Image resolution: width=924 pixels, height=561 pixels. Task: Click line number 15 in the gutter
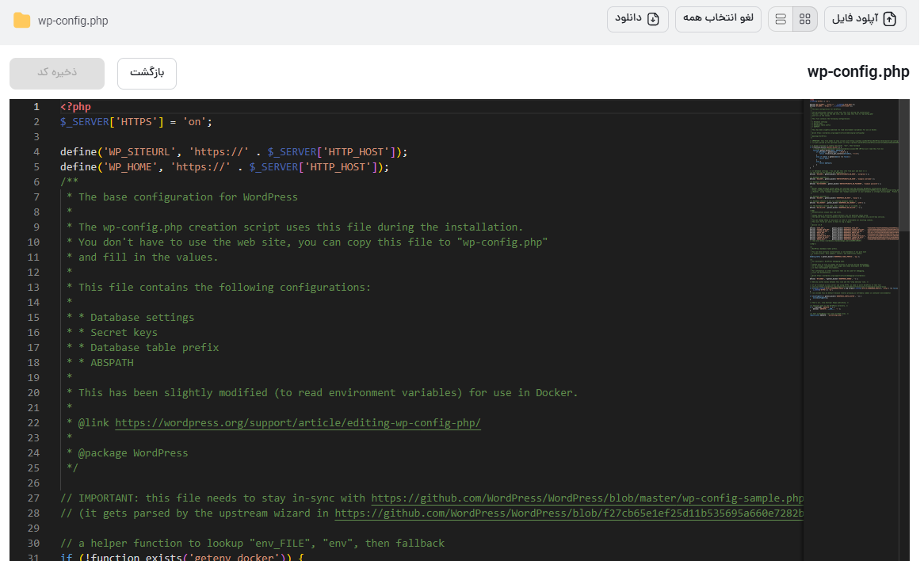tap(33, 318)
